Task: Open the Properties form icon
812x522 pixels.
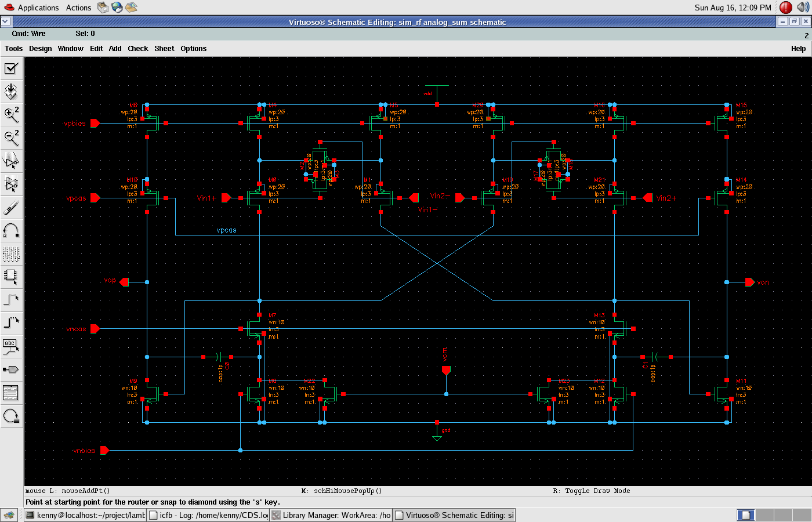Action: 11,393
